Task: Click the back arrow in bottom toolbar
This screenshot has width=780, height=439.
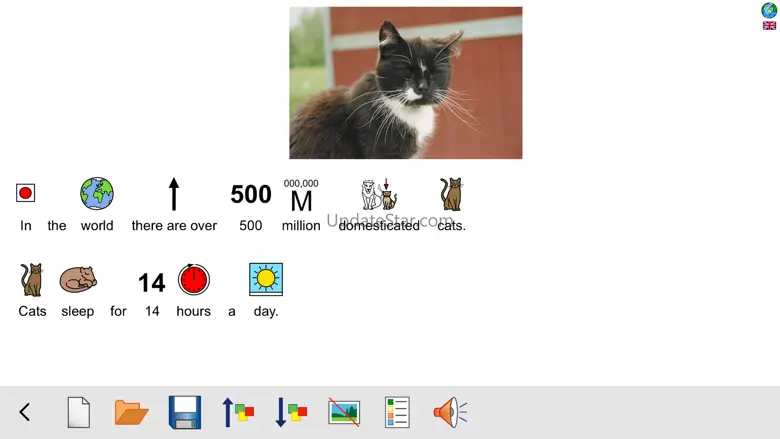Action: point(24,412)
